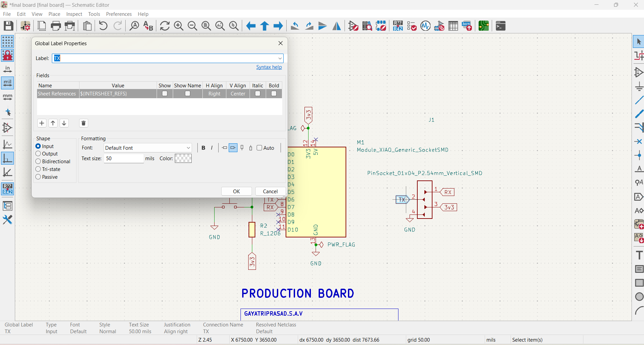Select the Add Text tool
The width and height of the screenshot is (644, 345).
[639, 255]
